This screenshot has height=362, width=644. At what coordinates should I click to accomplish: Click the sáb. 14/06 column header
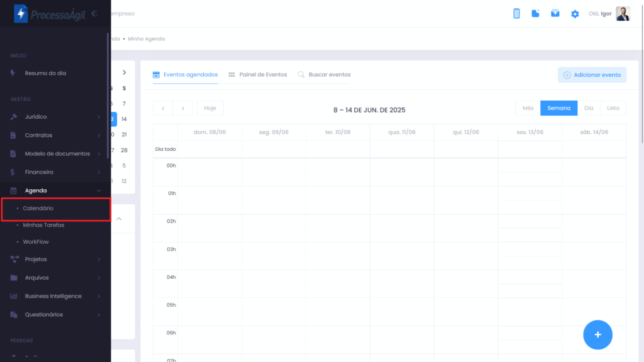point(594,132)
